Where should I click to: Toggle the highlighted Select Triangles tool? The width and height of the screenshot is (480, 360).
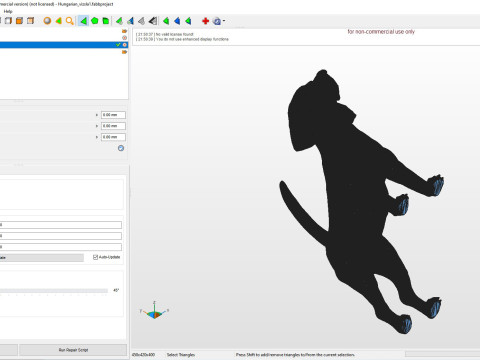point(83,21)
